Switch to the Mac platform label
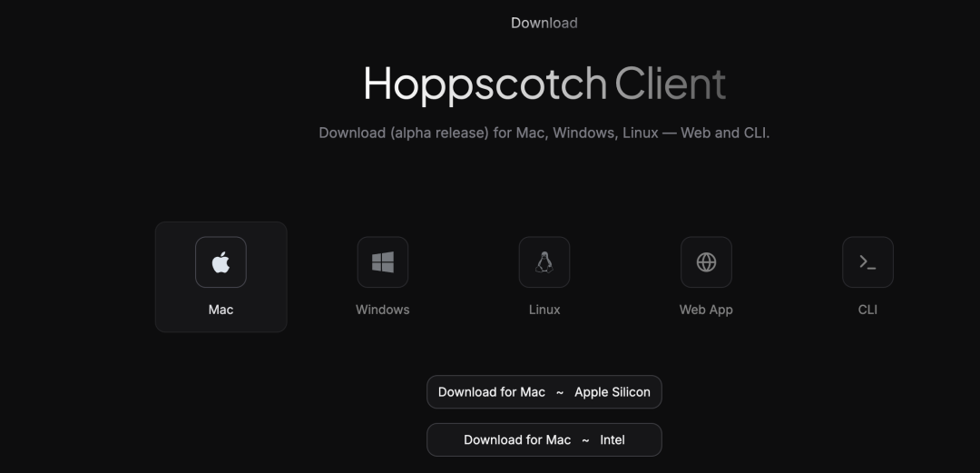This screenshot has width=980, height=473. pos(220,310)
